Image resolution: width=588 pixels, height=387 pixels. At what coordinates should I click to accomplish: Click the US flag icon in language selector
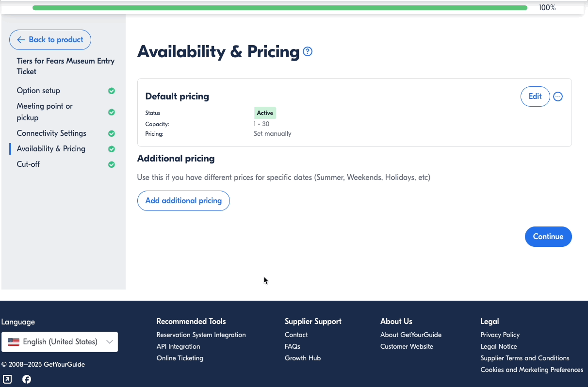14,342
